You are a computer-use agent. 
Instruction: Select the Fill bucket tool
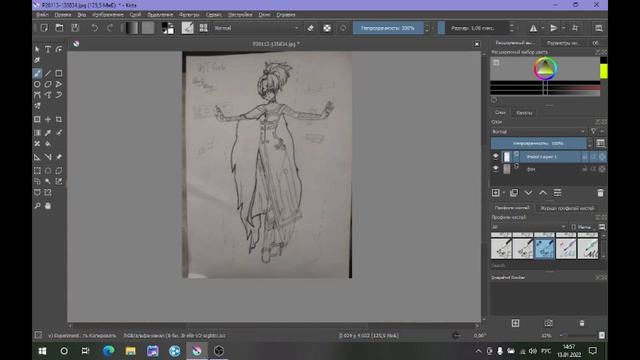[x=48, y=144]
